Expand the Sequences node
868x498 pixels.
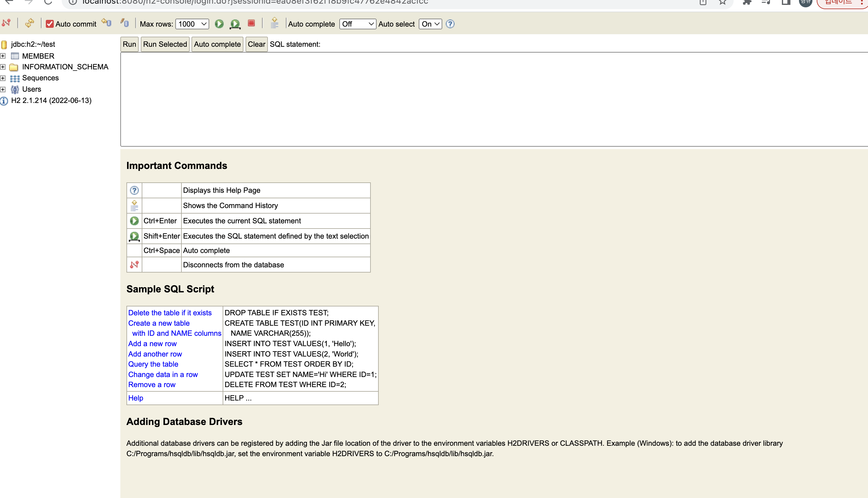pyautogui.click(x=3, y=78)
